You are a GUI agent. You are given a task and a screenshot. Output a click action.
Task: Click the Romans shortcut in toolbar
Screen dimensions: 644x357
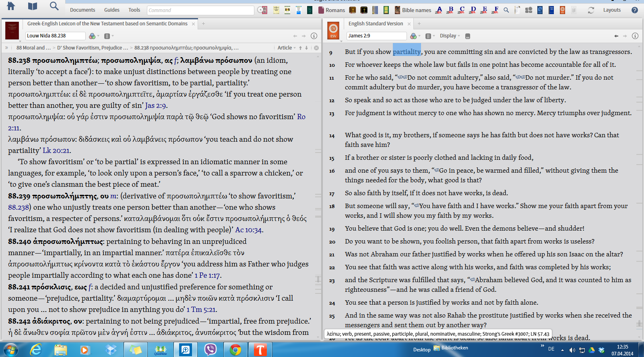(332, 10)
